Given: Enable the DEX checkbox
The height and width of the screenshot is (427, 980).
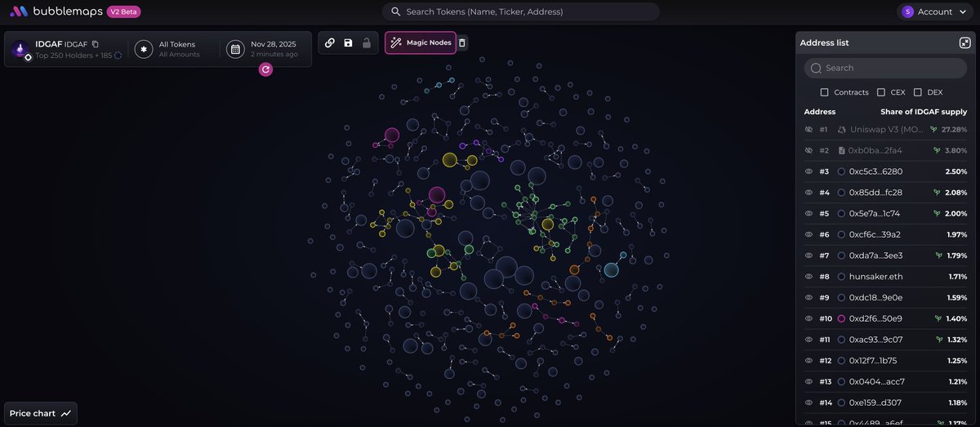Looking at the screenshot, I should tap(918, 92).
